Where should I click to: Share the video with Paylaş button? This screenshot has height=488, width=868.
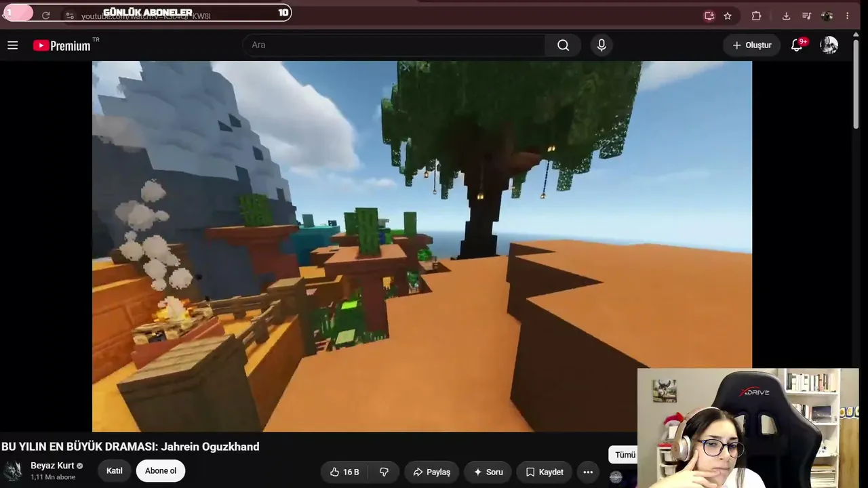(x=431, y=472)
